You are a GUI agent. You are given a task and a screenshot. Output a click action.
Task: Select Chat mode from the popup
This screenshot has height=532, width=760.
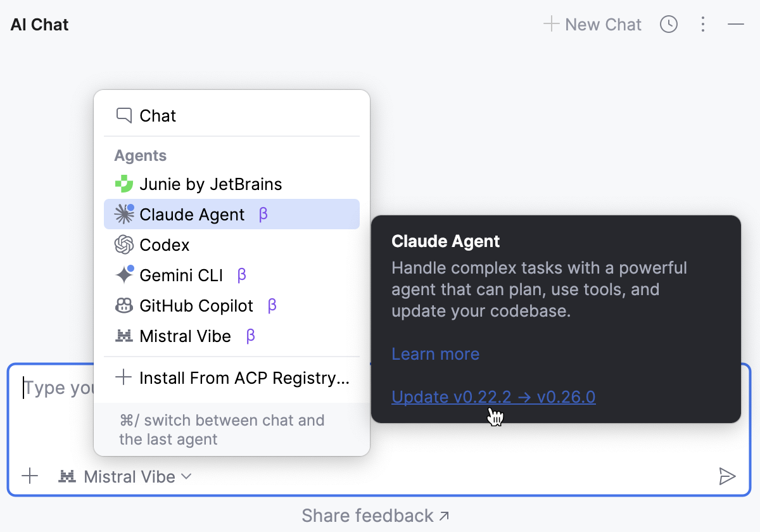pos(158,116)
